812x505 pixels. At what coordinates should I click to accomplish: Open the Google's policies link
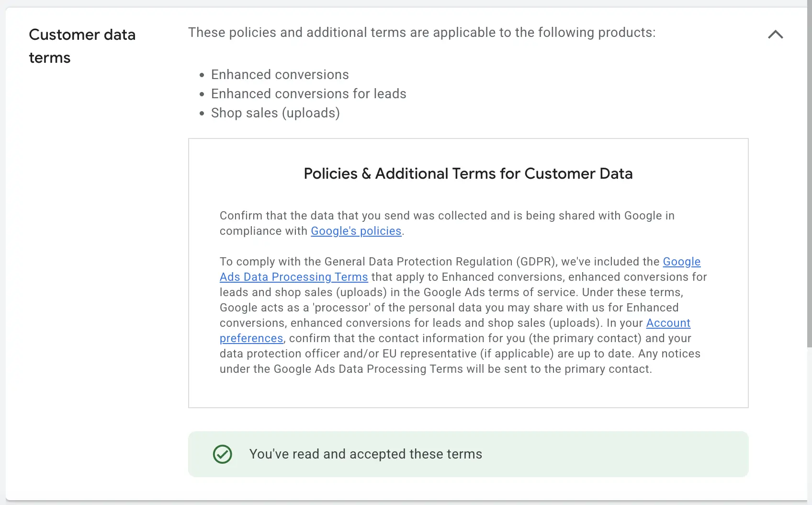(x=356, y=231)
